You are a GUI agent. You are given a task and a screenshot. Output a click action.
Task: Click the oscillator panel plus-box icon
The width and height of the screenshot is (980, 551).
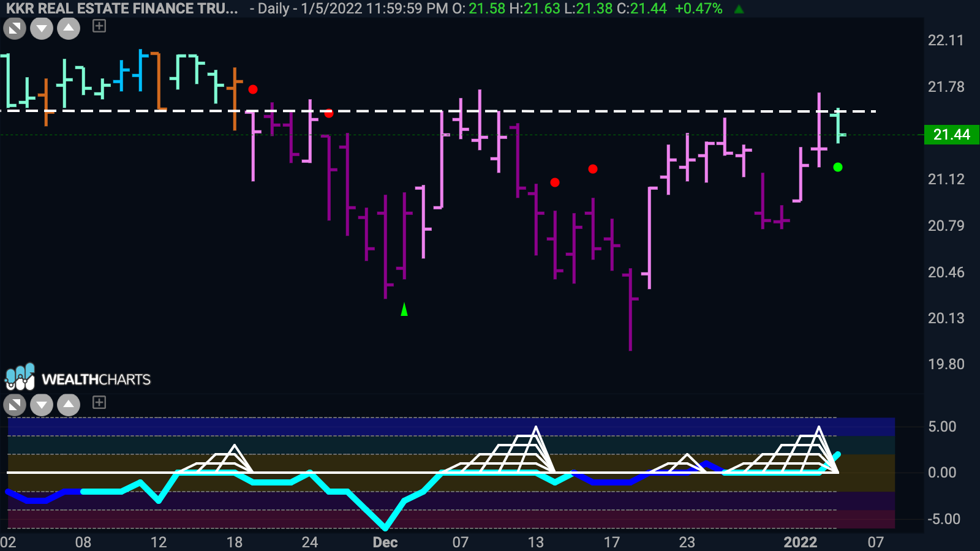[99, 402]
